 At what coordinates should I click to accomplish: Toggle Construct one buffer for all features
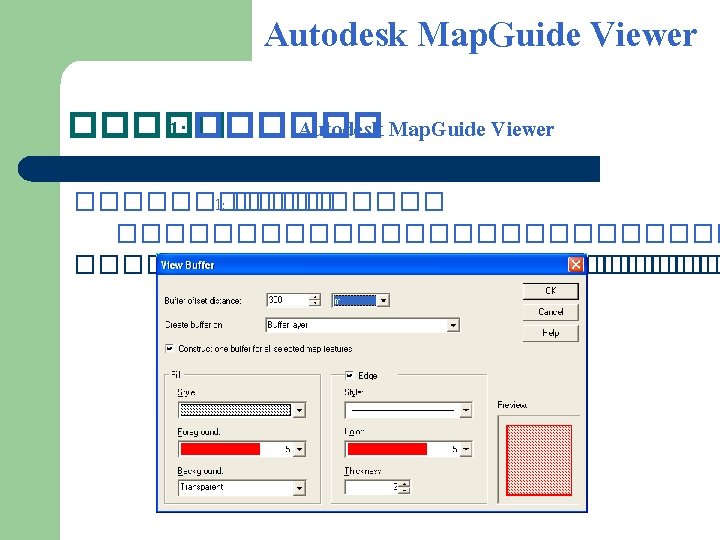point(169,349)
